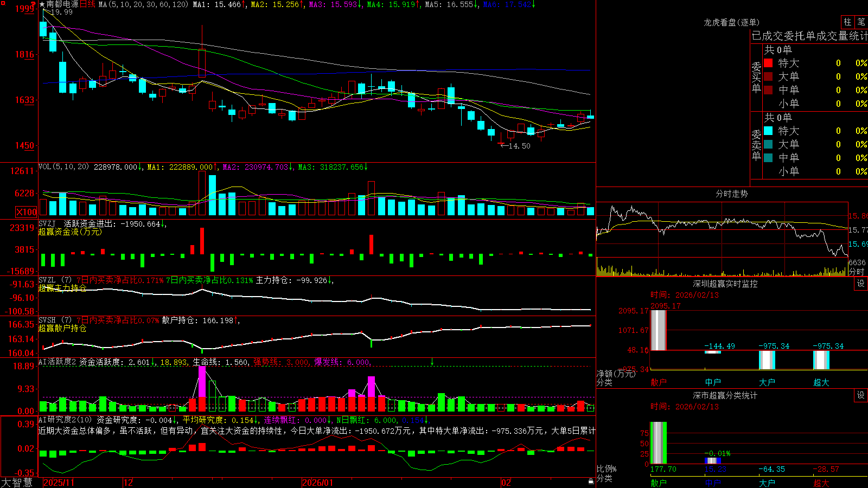Click the SVZL (7) indicator name
This screenshot has height=488, width=868.
click(55, 280)
